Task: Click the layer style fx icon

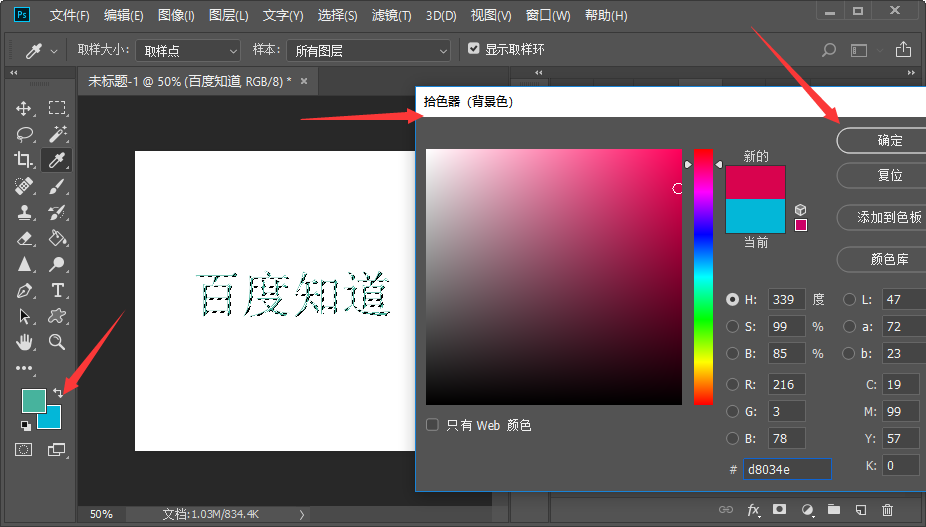Action: [753, 509]
